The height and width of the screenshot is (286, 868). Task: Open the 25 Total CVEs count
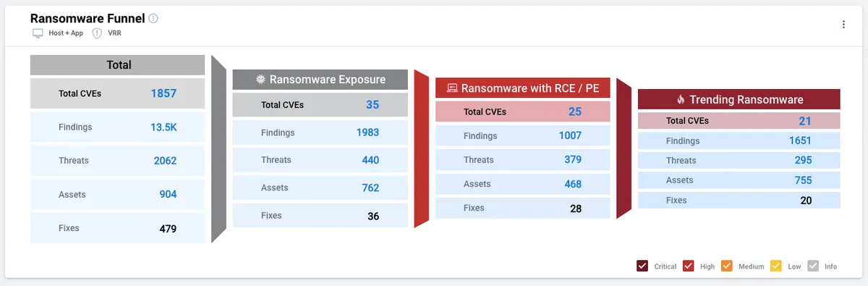point(575,112)
